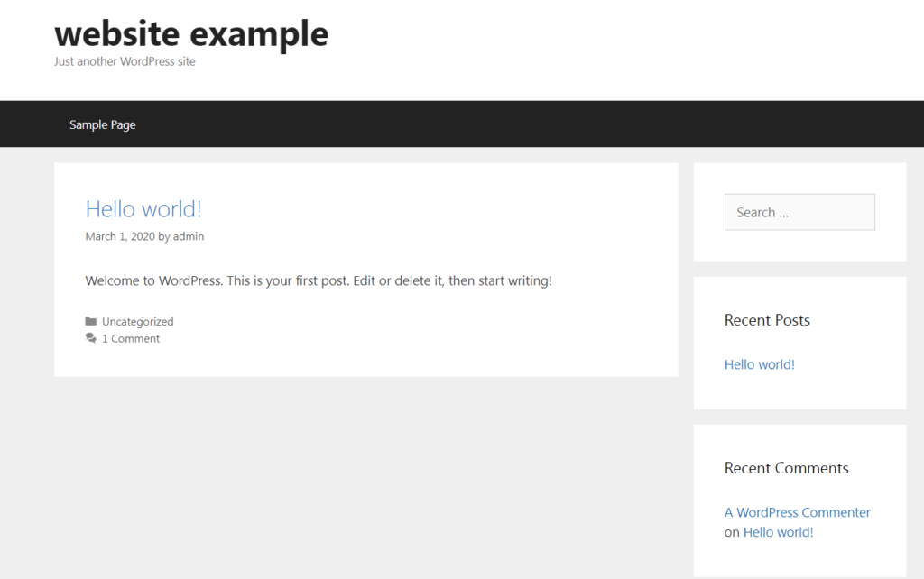Open the Hello world! post title
The image size is (924, 579).
coord(143,208)
